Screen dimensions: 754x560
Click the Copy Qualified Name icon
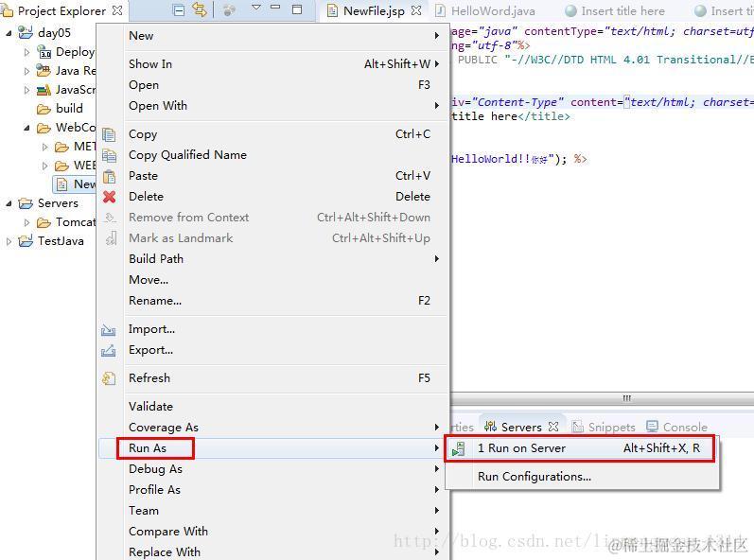[109, 155]
